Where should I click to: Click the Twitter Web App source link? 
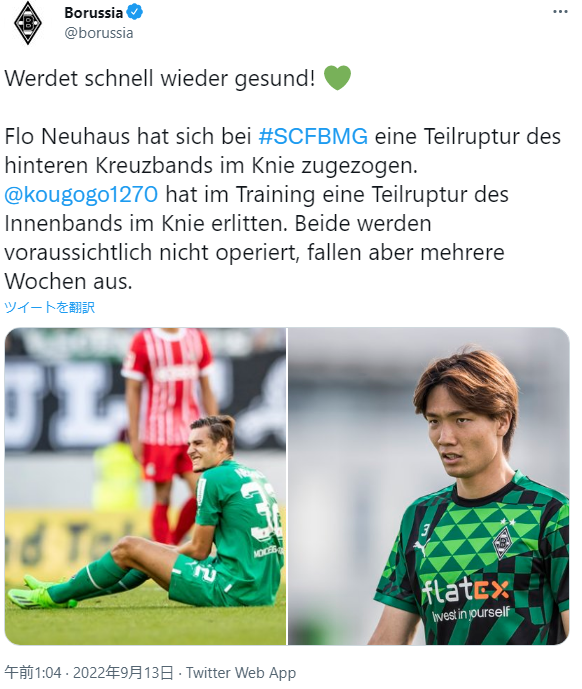[240, 672]
